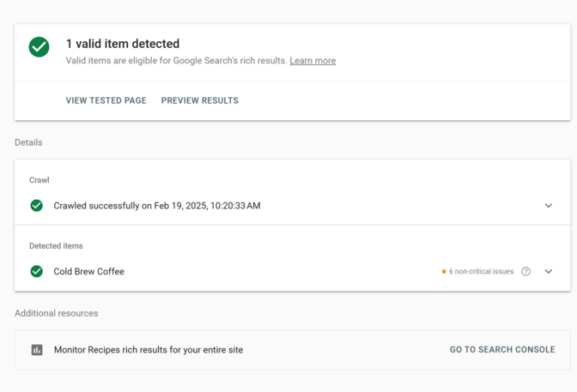The width and height of the screenshot is (577, 392).
Task: Click the 6 non-critical issues label
Action: tap(481, 272)
